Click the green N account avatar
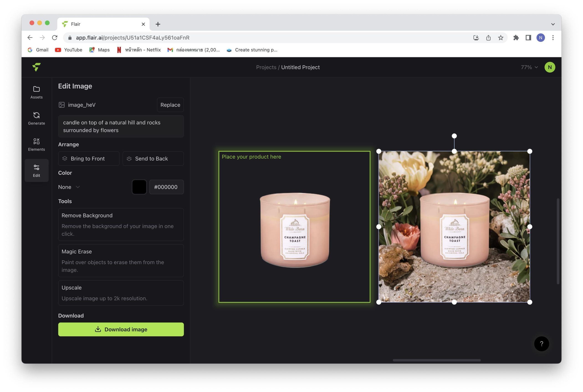The image size is (583, 392). [x=550, y=67]
